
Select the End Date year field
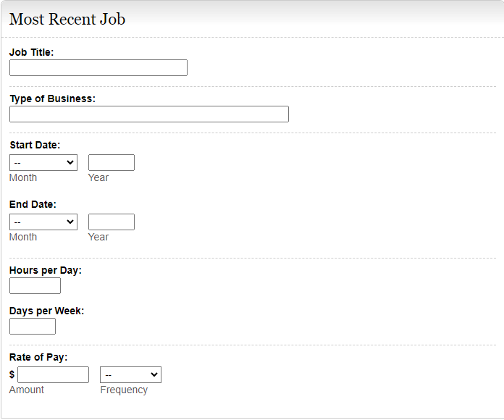click(112, 222)
